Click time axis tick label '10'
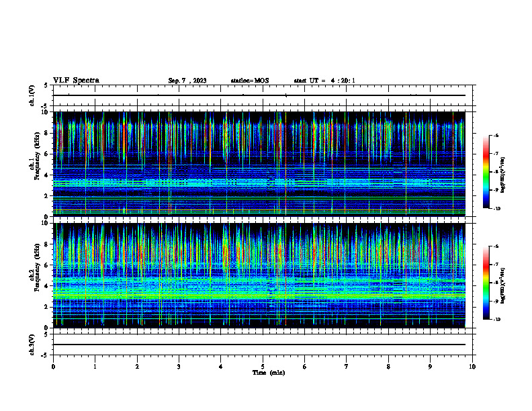The image size is (532, 411). click(472, 367)
